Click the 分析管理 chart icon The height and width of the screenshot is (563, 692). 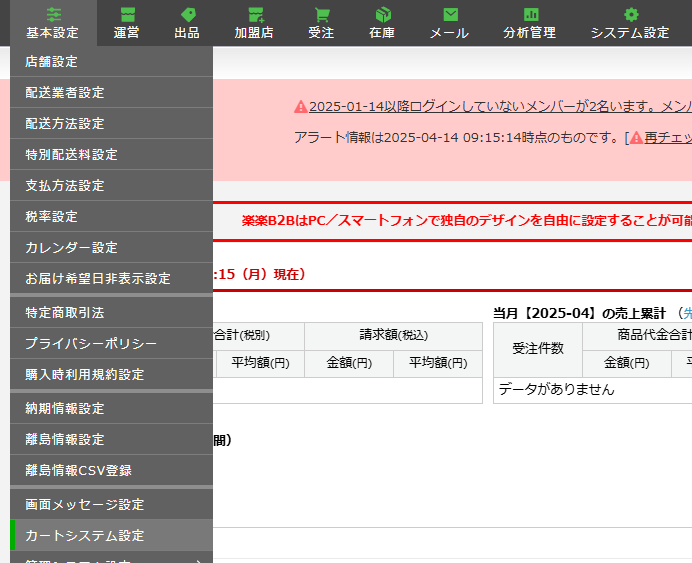(531, 15)
